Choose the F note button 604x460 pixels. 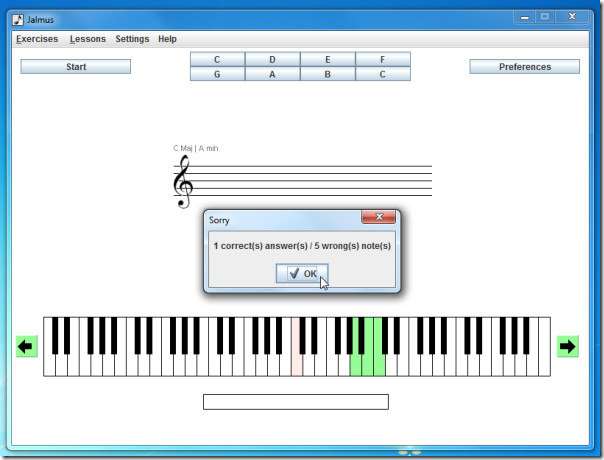point(383,59)
